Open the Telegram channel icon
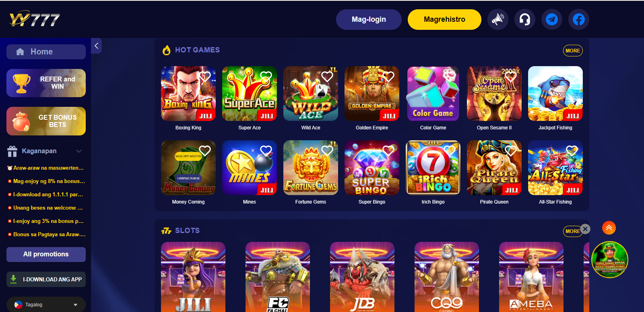Viewport: 644px width, 312px height. point(551,19)
